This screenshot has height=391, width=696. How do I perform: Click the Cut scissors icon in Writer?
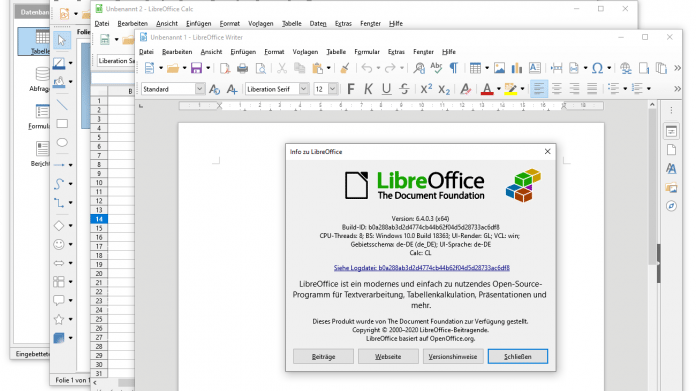click(x=281, y=68)
